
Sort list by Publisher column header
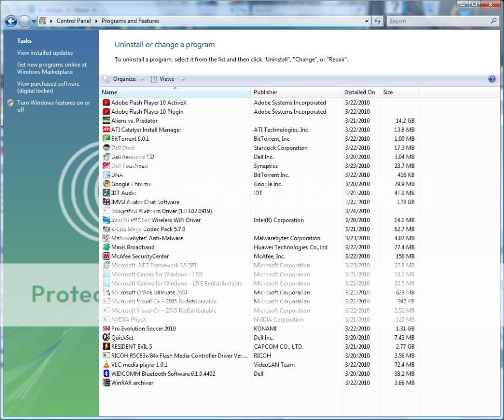pyautogui.click(x=296, y=92)
